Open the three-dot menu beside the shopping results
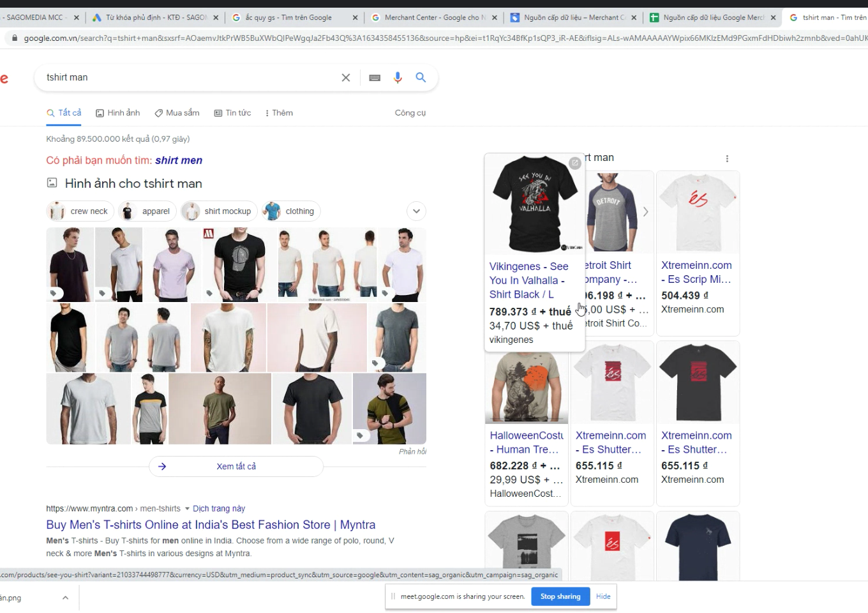Viewport: 868px width, 613px height. (727, 158)
